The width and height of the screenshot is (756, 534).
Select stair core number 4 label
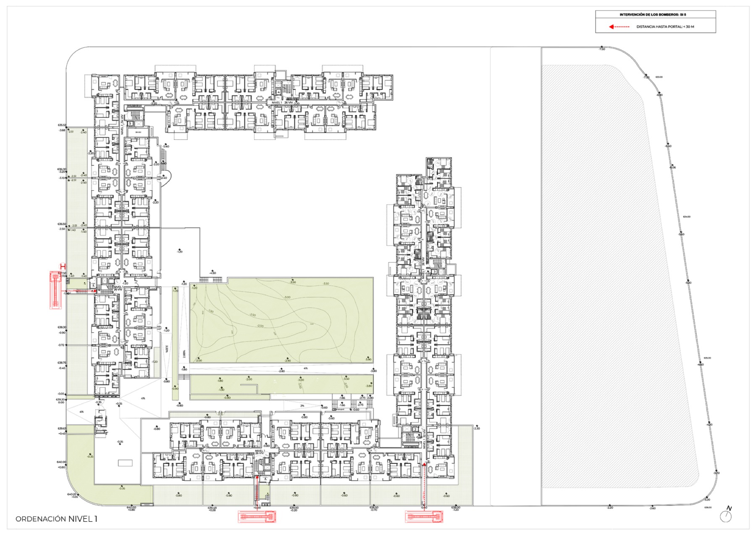(278, 92)
